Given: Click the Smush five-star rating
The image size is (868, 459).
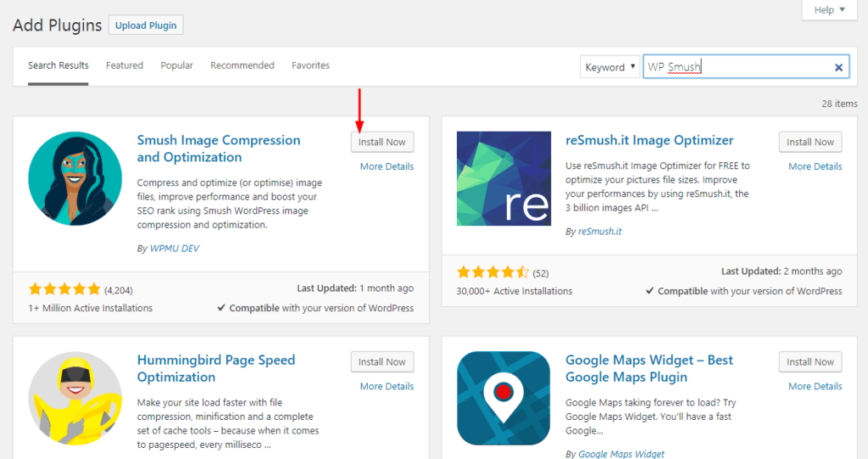Looking at the screenshot, I should [x=64, y=289].
